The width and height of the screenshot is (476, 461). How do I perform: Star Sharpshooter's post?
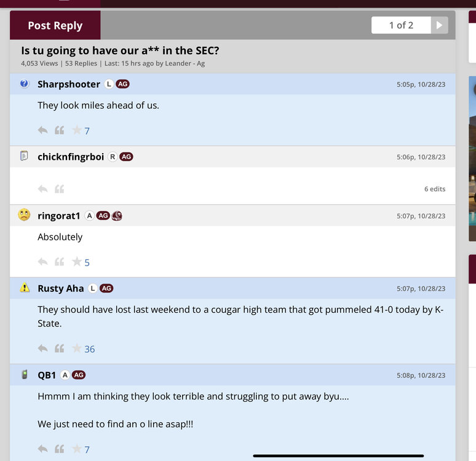click(77, 130)
